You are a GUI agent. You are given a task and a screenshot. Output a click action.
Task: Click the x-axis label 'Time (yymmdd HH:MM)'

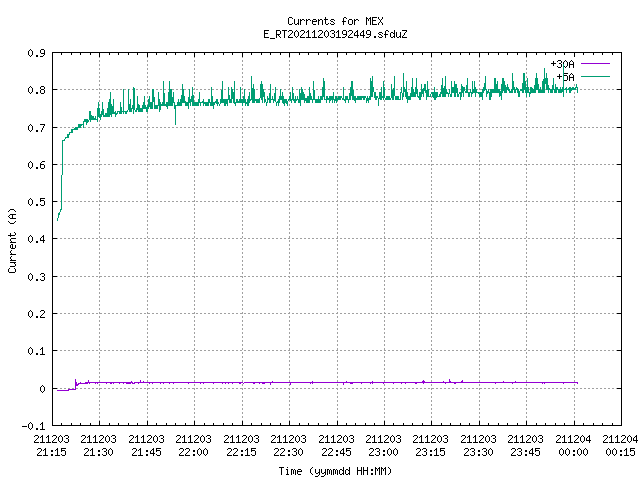[335, 471]
